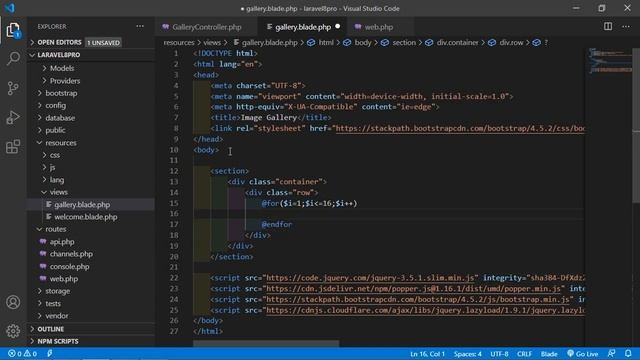Viewport: 640px width, 360px height.
Task: Expand the config folder
Action: point(56,105)
